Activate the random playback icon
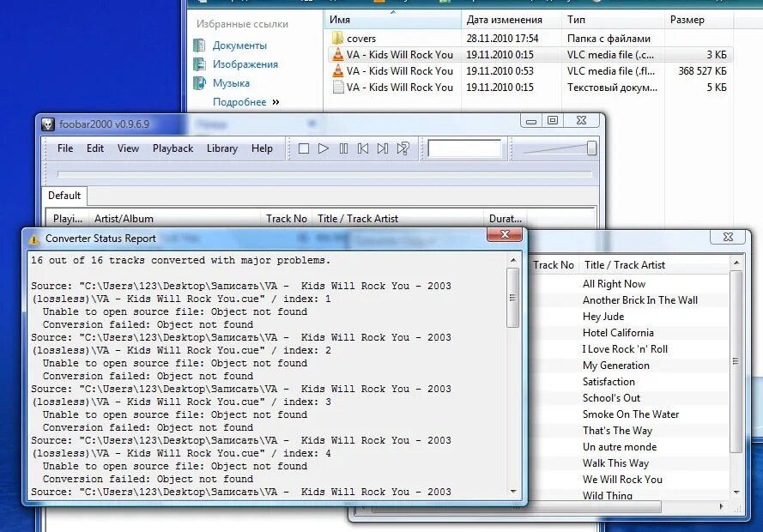Image resolution: width=763 pixels, height=532 pixels. coord(402,148)
